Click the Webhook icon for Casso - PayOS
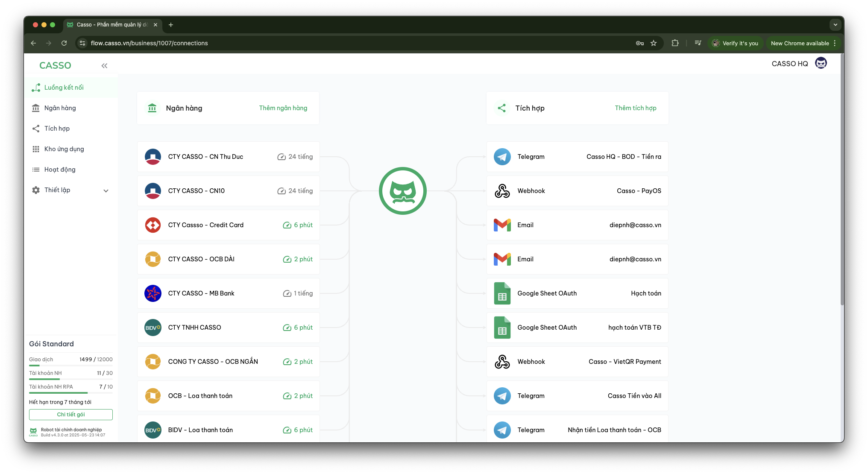The height and width of the screenshot is (474, 868). click(502, 191)
